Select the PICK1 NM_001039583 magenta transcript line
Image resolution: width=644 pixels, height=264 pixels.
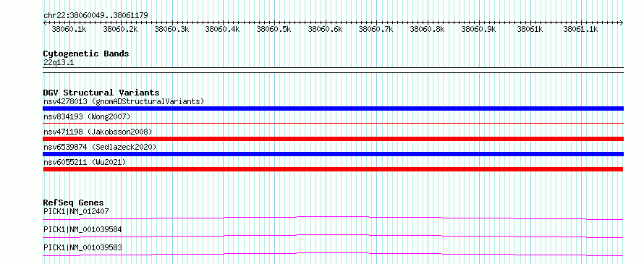coord(333,254)
